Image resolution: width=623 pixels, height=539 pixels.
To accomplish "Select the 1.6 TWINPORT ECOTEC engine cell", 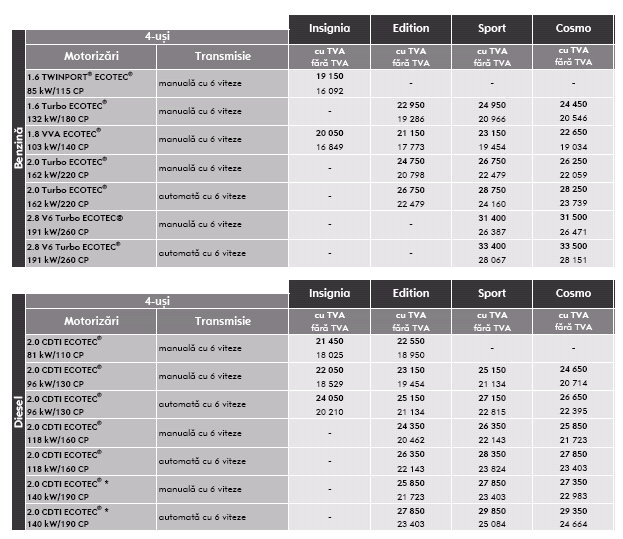I will 91,83.
